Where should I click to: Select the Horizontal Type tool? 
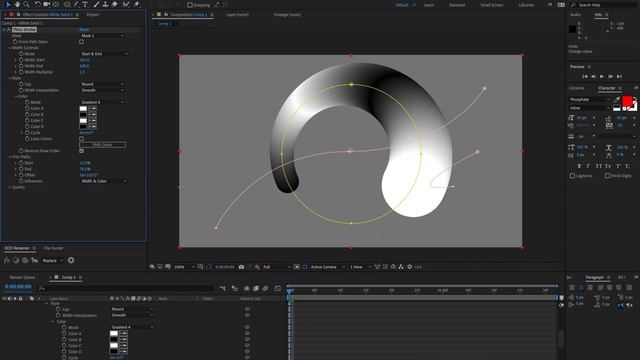click(x=85, y=4)
